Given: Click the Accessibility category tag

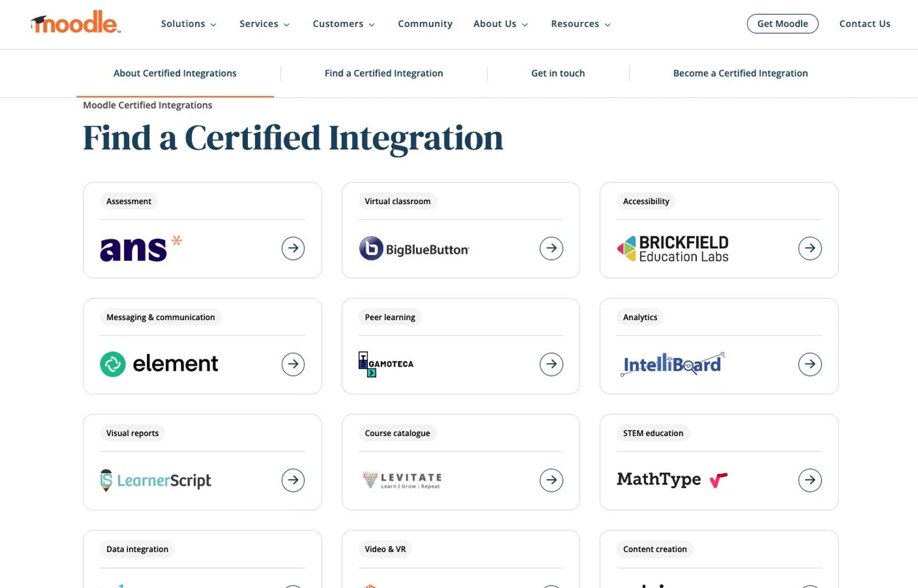Looking at the screenshot, I should [646, 201].
